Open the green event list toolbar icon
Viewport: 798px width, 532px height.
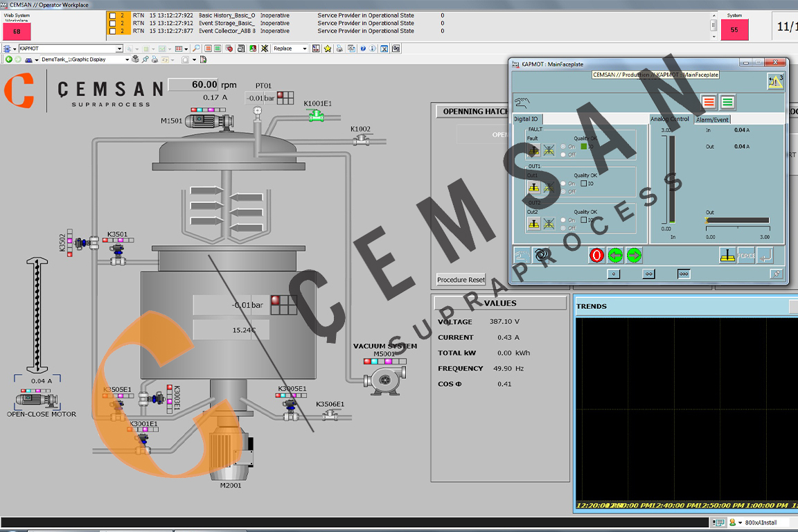point(218,48)
